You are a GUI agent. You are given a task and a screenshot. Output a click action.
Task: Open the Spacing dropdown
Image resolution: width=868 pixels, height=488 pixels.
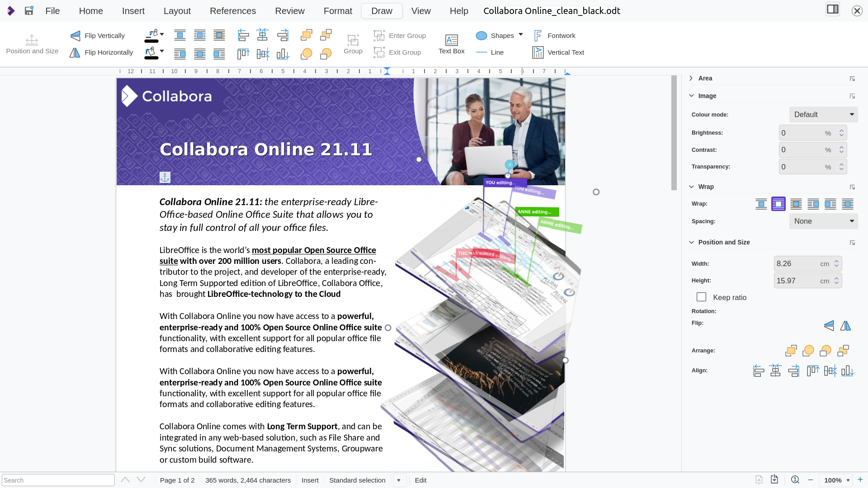pos(823,221)
